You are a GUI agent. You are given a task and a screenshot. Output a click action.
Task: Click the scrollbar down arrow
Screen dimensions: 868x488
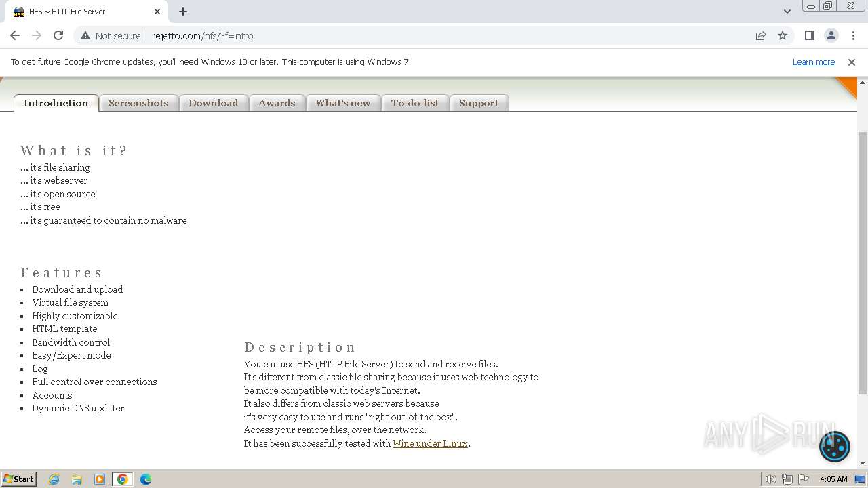(862, 463)
